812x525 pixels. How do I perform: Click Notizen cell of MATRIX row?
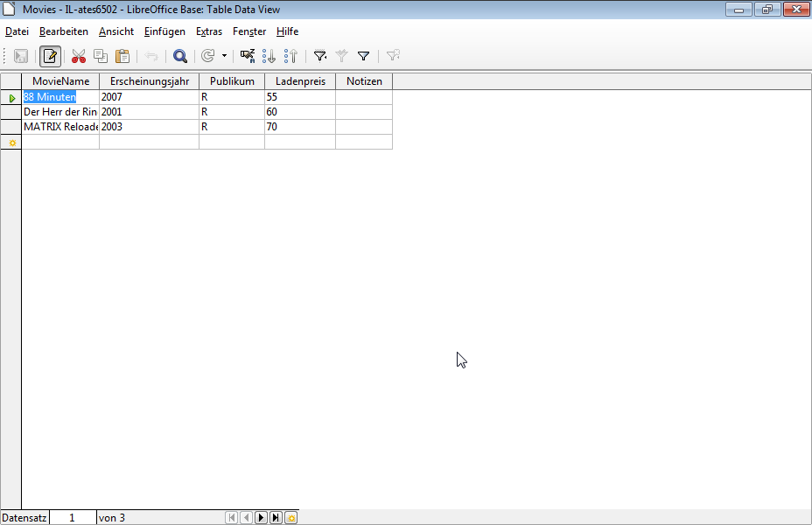(x=364, y=127)
